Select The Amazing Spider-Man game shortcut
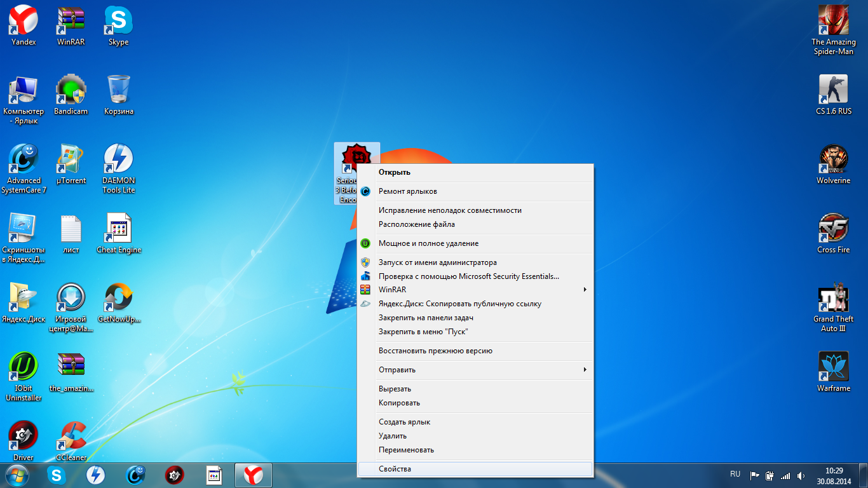868x488 pixels. 834,30
